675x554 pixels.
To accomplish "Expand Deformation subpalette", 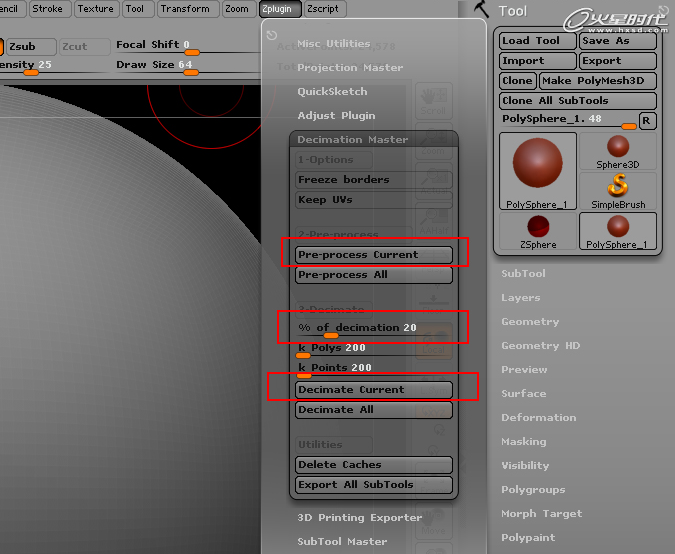I will 539,418.
